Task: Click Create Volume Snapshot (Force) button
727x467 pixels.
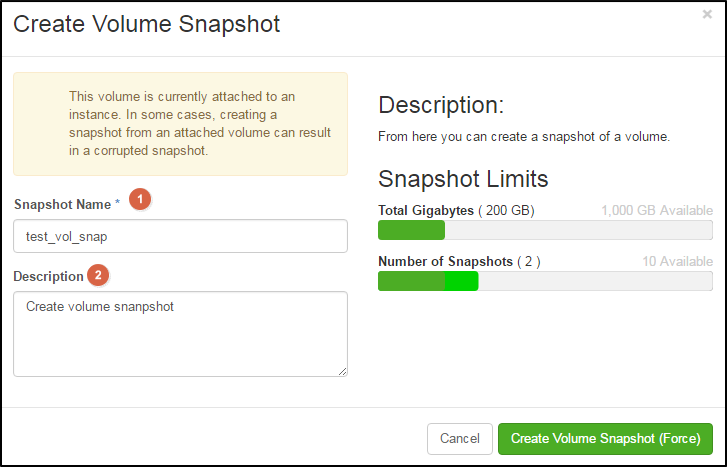Action: (605, 439)
